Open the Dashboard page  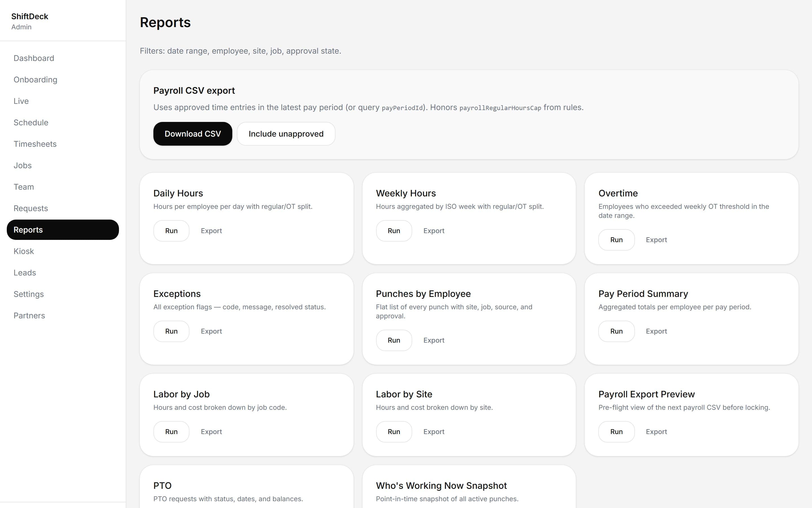point(63,58)
